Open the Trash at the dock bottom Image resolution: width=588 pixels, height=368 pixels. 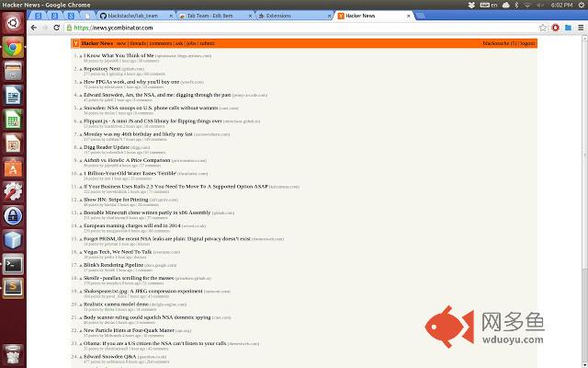pyautogui.click(x=13, y=355)
